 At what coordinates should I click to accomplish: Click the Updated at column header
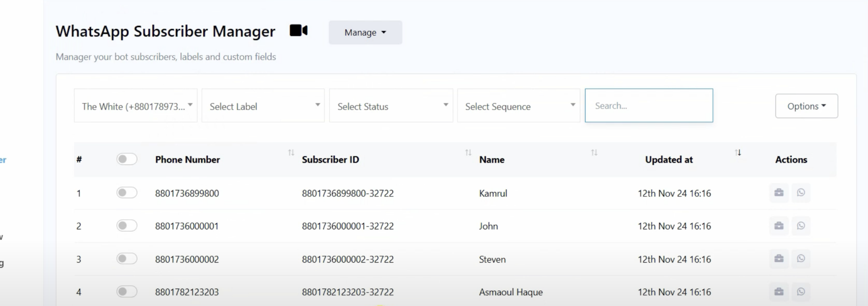(x=669, y=160)
